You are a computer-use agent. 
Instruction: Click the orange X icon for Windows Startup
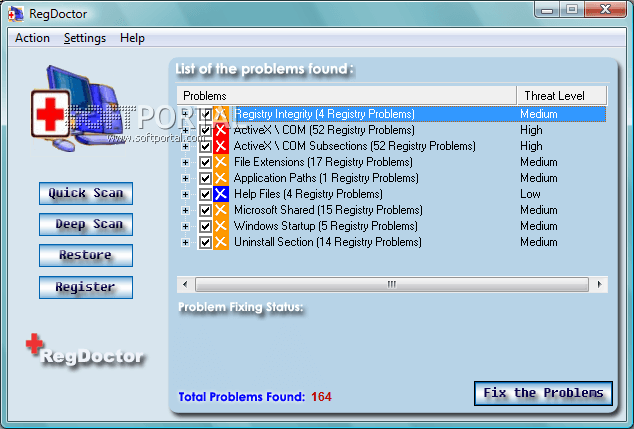point(221,226)
